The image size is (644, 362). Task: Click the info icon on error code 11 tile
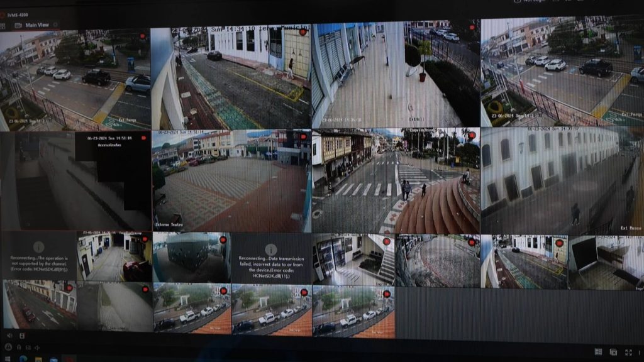point(271,249)
